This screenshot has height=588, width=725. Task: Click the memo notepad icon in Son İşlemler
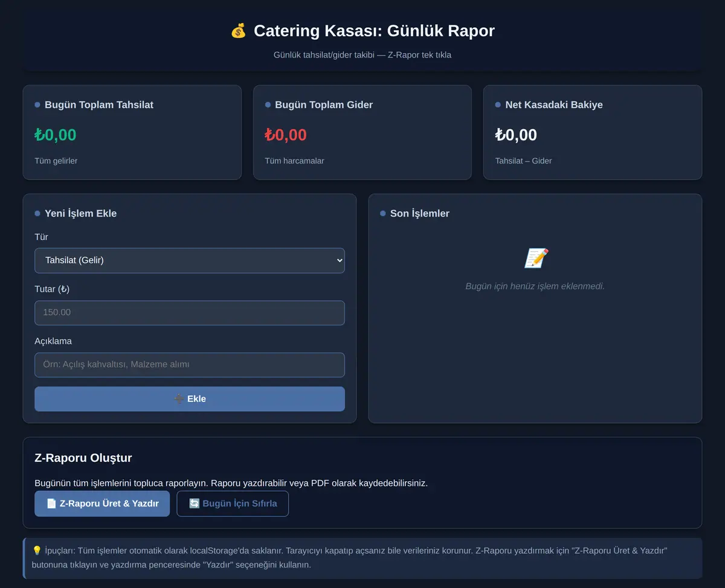[535, 258]
